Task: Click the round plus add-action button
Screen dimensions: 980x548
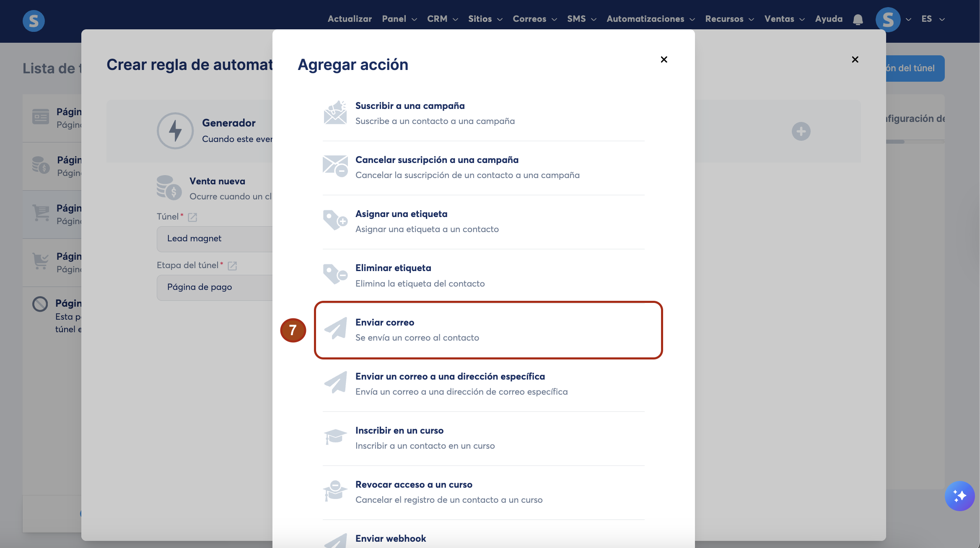Action: pyautogui.click(x=801, y=132)
